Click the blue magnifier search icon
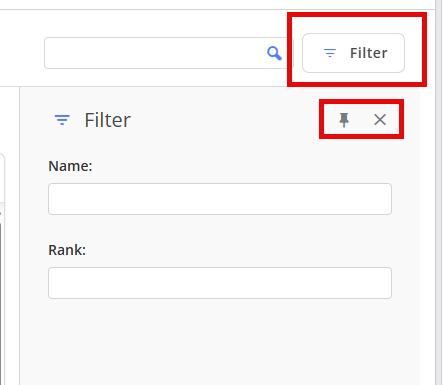 coord(274,53)
